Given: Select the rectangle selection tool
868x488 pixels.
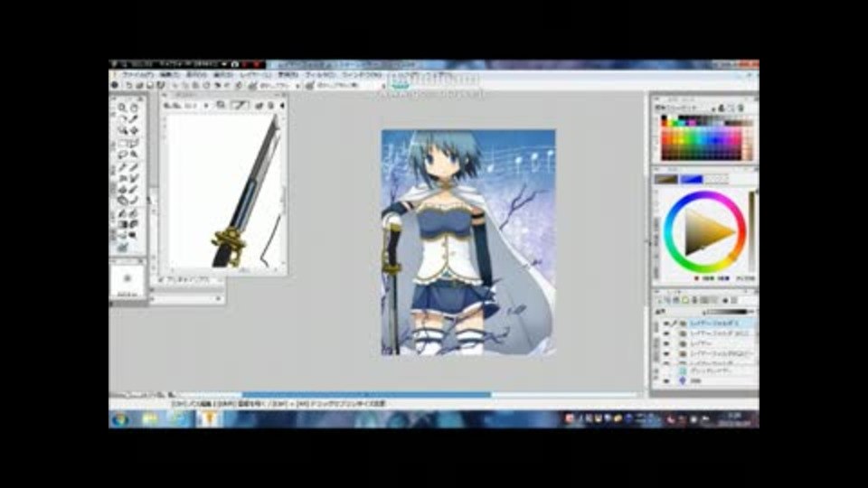Looking at the screenshot, I should click(122, 143).
